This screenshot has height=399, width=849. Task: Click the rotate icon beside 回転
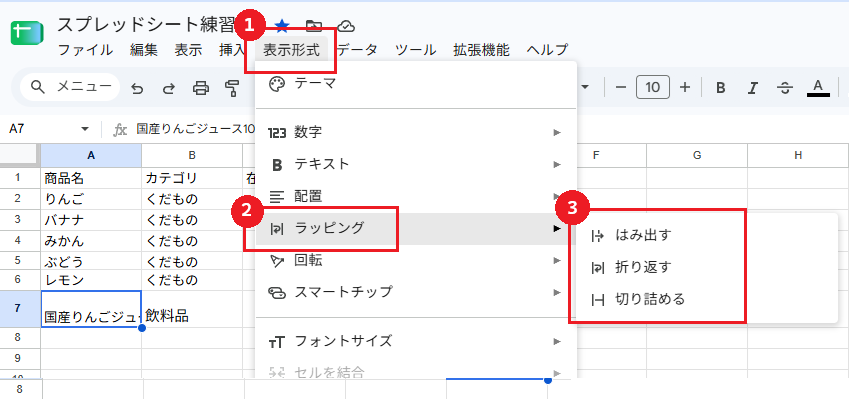[x=276, y=261]
